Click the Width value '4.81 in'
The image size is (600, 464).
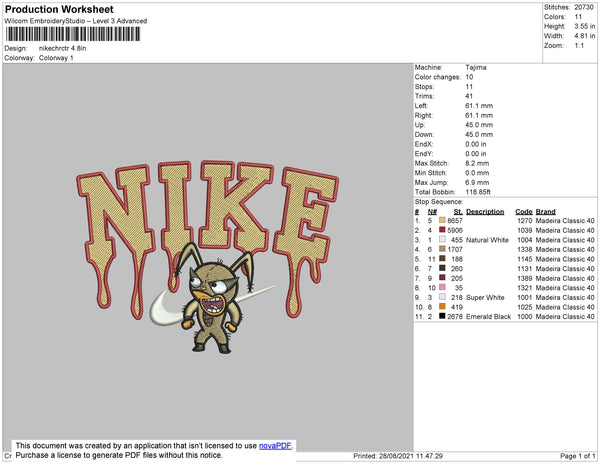pyautogui.click(x=584, y=36)
